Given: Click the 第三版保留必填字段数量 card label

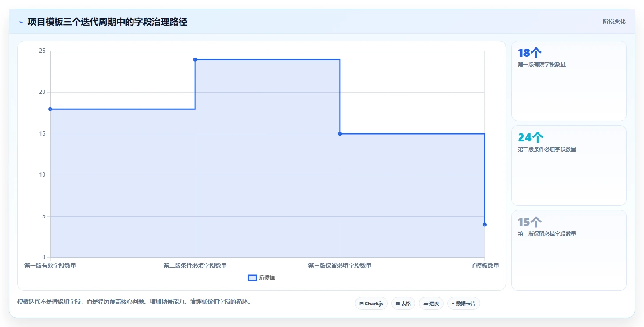Looking at the screenshot, I should pos(547,234).
